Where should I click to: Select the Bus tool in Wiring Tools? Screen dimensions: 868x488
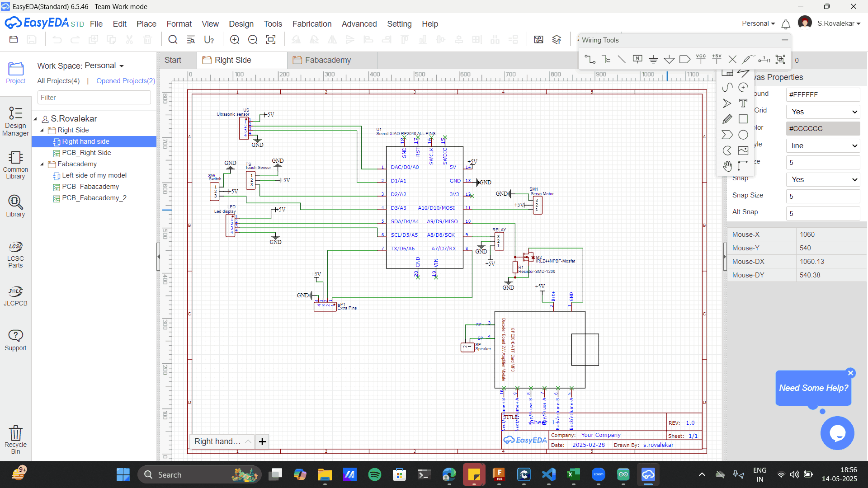[606, 59]
